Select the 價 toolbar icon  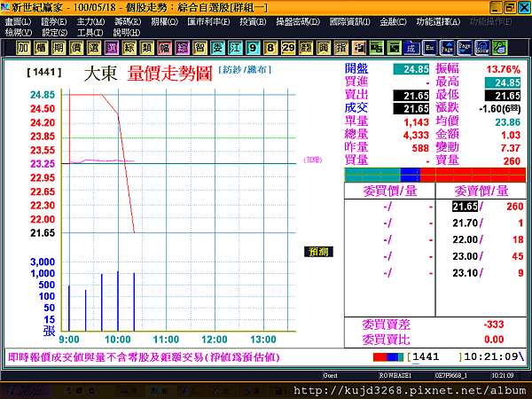[76, 48]
